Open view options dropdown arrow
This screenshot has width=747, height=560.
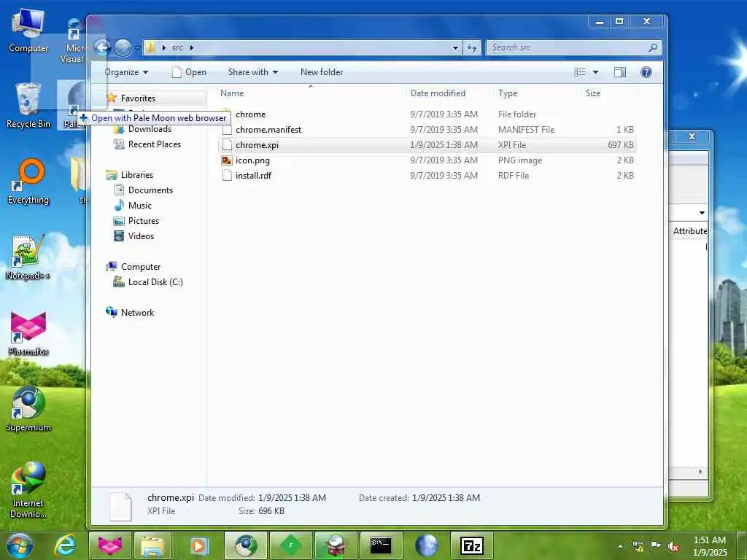(x=595, y=72)
